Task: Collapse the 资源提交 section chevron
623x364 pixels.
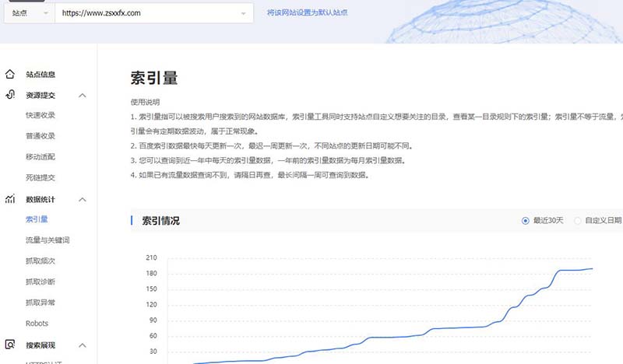Action: pos(82,96)
